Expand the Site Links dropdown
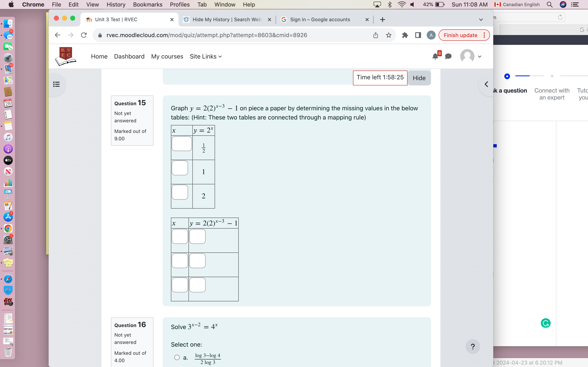Viewport: 588px width, 367px height. pos(206,56)
